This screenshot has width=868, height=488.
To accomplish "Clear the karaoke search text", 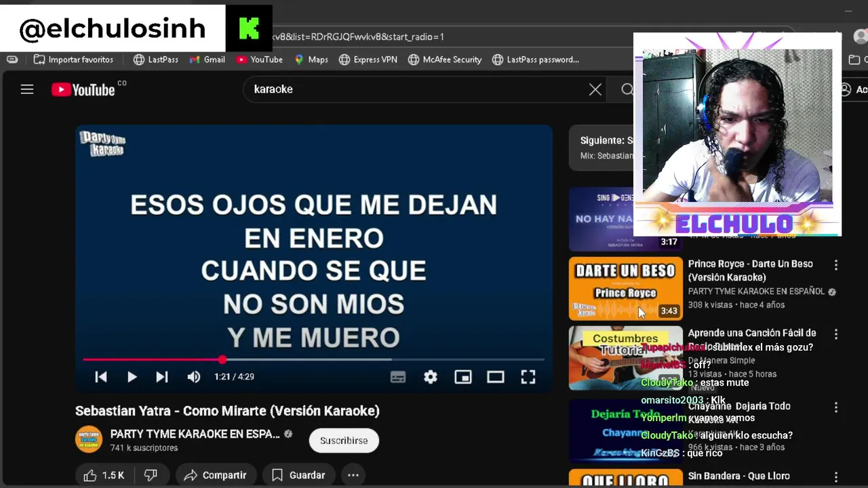I will [595, 89].
